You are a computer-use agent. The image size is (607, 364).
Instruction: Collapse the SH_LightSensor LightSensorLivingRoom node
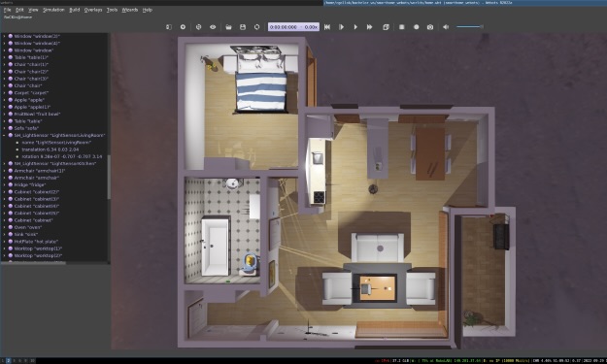[x=4, y=135]
